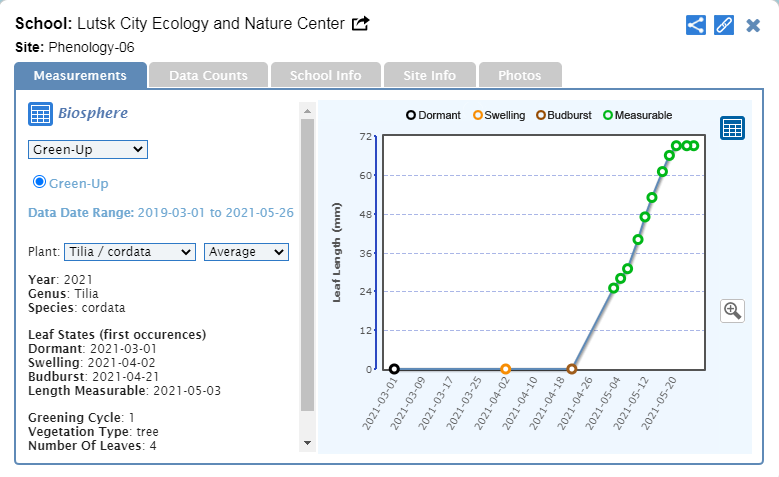Switch to the Data Counts tab
This screenshot has height=477, width=779.
[208, 75]
